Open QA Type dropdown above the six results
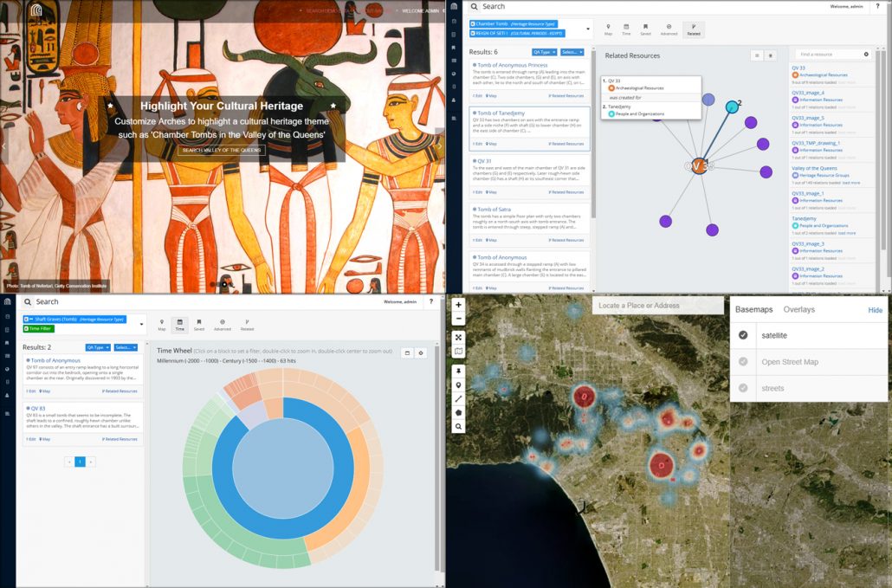This screenshot has width=892, height=588. click(x=544, y=52)
